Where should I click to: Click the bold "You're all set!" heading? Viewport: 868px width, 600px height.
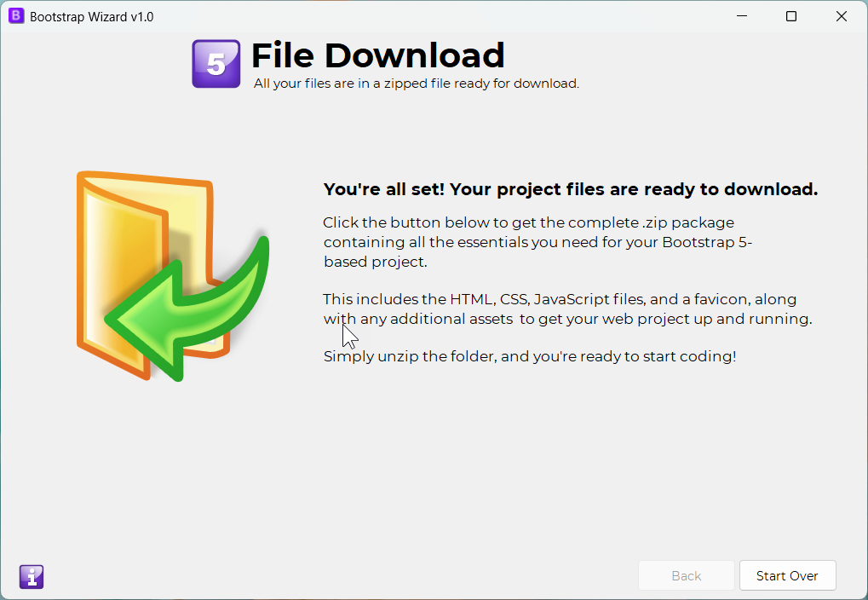coord(570,189)
